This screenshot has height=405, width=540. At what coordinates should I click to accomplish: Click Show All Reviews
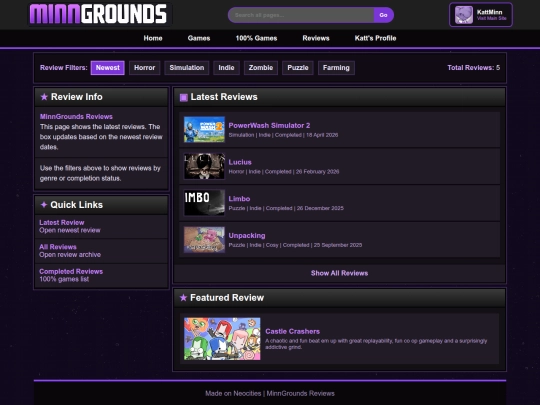tap(339, 273)
